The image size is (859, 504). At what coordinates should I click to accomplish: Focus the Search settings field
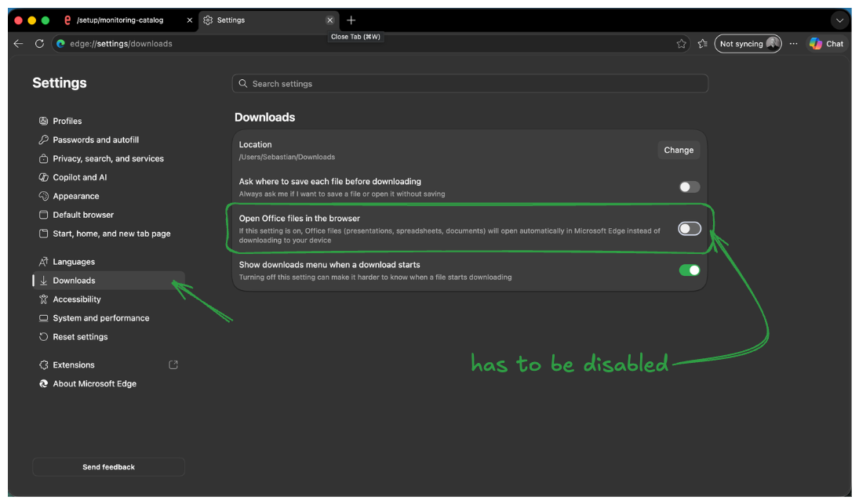coord(470,84)
